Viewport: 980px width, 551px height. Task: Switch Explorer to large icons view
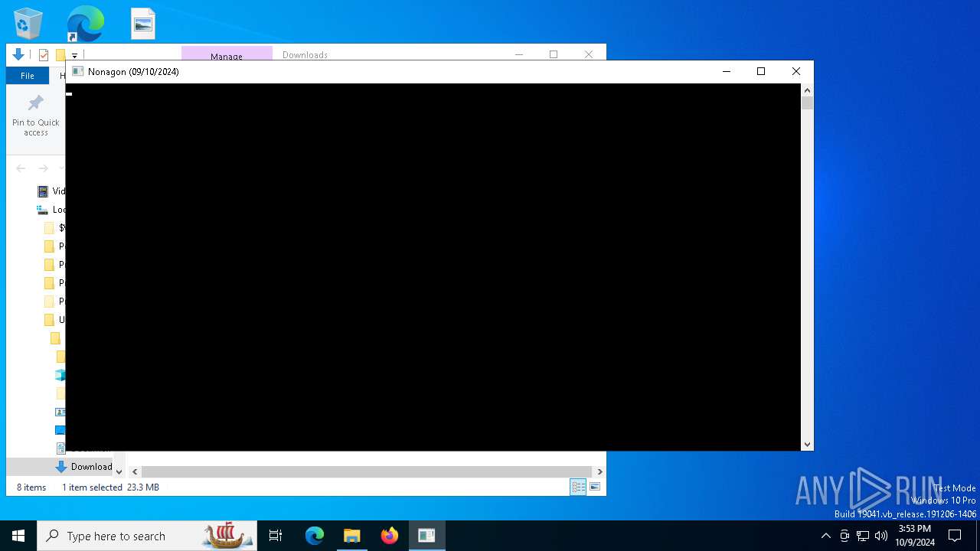pos(595,487)
